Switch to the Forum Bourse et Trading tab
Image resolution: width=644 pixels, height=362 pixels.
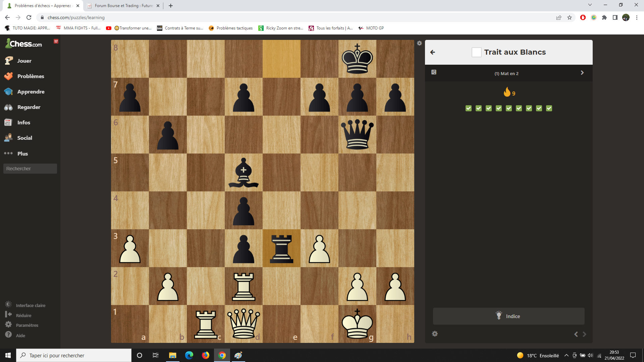coord(123,6)
